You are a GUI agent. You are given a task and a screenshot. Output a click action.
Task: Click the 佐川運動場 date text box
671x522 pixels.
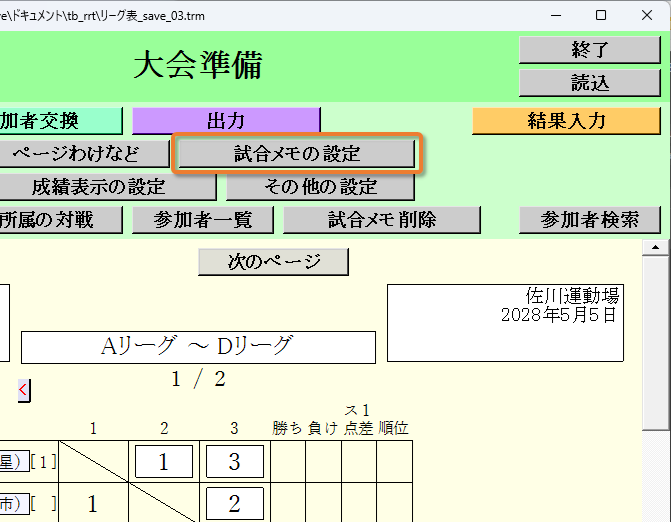[x=505, y=323]
